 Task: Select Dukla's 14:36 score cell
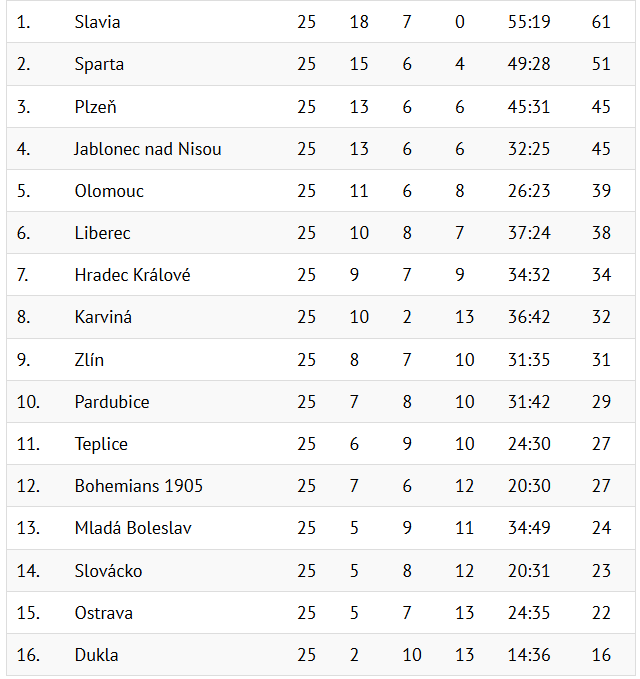pos(528,655)
